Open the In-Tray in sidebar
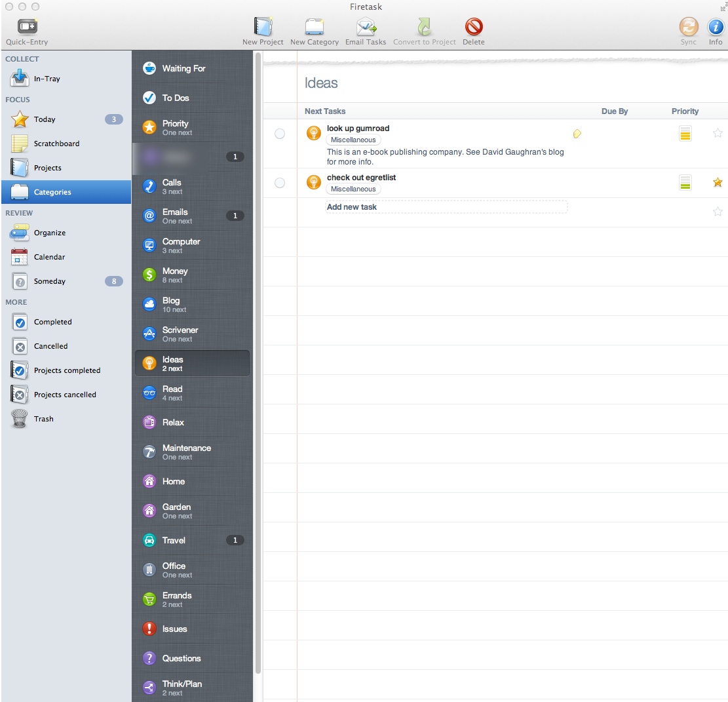Image resolution: width=728 pixels, height=702 pixels. pyautogui.click(x=47, y=79)
